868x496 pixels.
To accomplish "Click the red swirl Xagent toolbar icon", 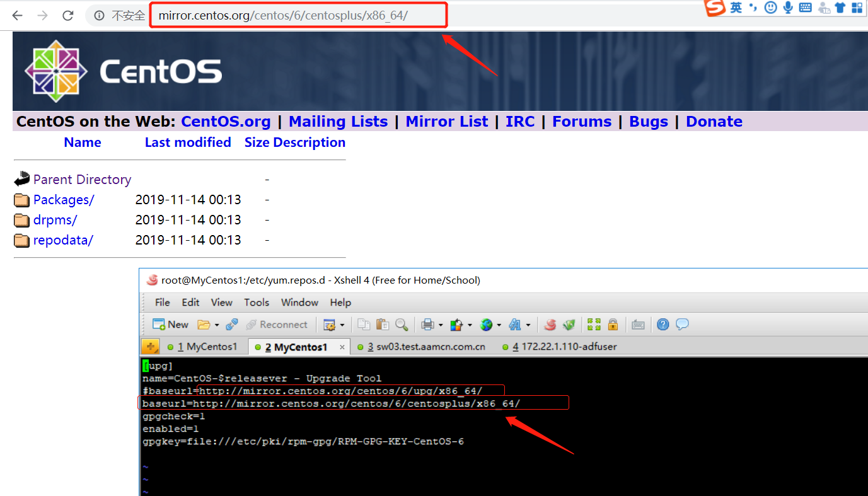I will pos(550,325).
